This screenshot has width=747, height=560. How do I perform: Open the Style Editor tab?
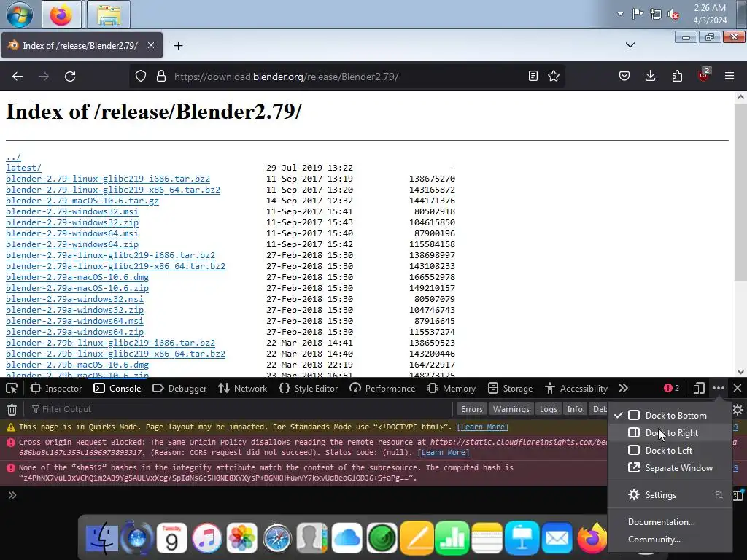point(309,389)
